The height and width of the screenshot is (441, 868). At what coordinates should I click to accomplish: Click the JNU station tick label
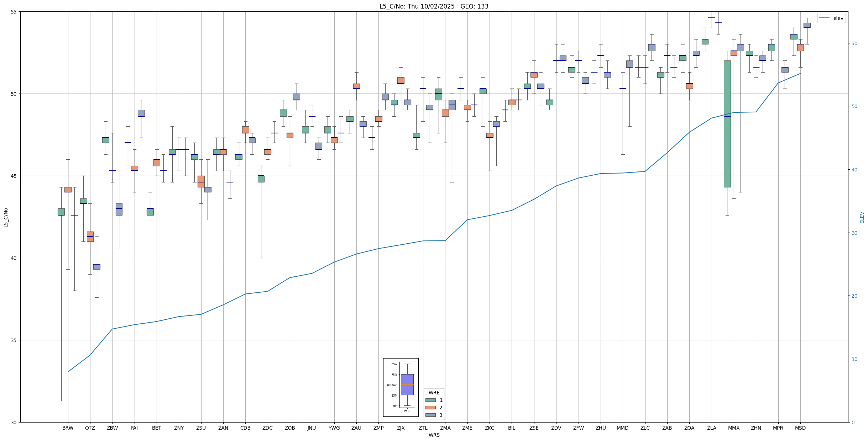[312, 428]
